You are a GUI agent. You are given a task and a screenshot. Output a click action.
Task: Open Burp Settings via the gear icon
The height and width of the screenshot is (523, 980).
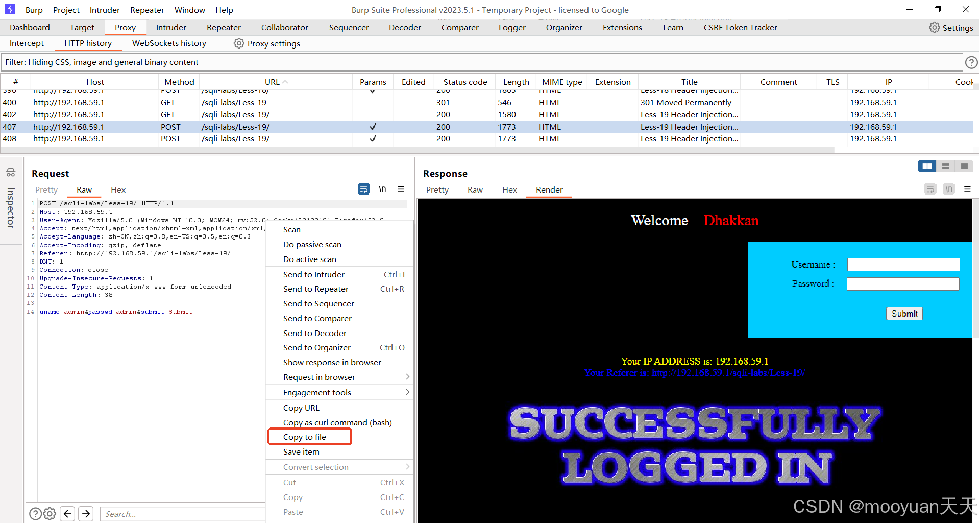[x=934, y=28]
